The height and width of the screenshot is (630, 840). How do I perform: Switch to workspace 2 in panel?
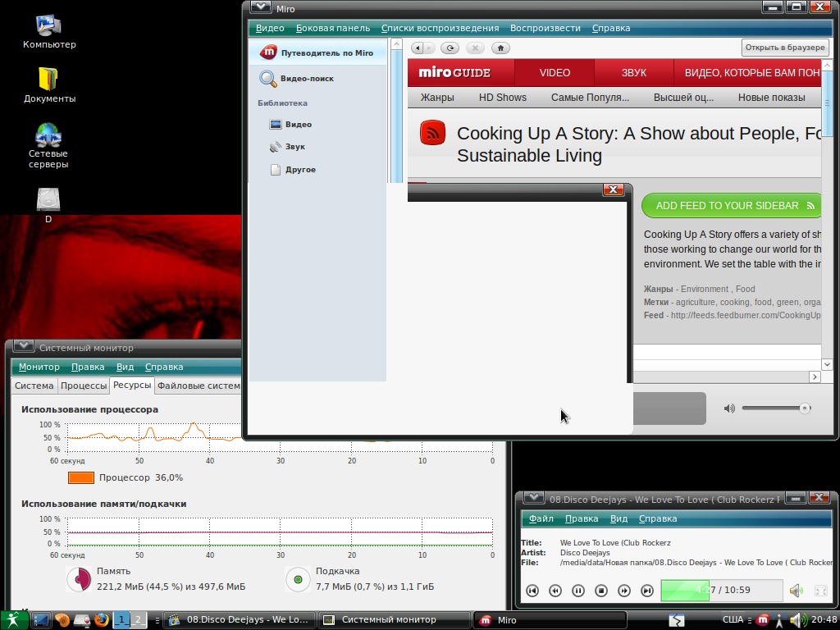(x=138, y=620)
